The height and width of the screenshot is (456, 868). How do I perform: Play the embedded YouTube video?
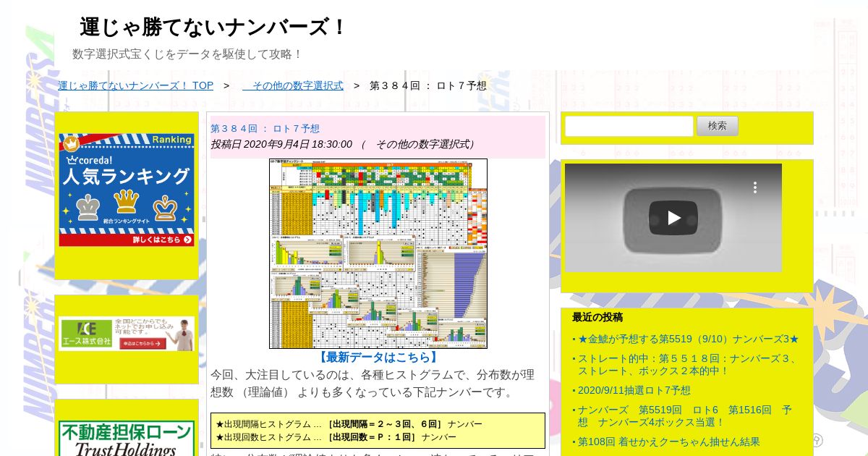pos(673,218)
